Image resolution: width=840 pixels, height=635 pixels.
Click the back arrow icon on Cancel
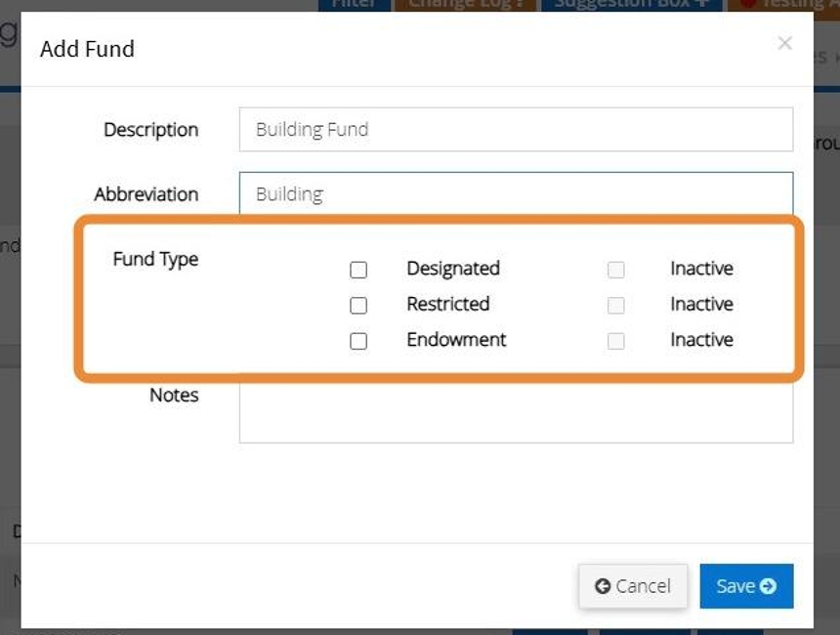(603, 586)
